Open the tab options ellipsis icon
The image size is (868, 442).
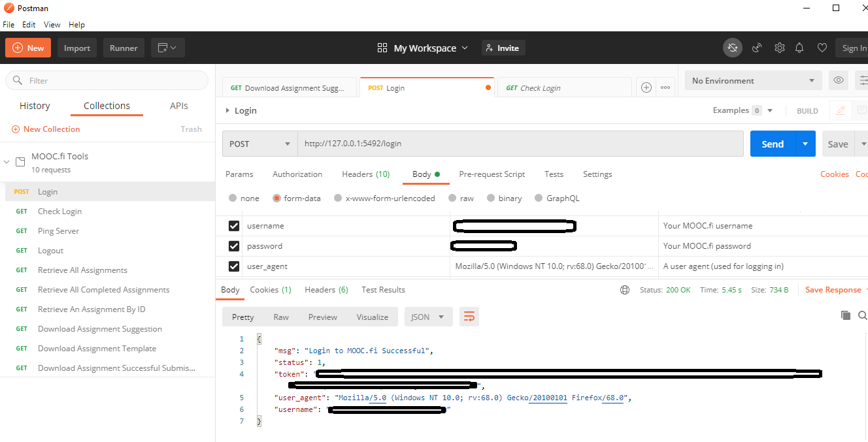[x=665, y=87]
